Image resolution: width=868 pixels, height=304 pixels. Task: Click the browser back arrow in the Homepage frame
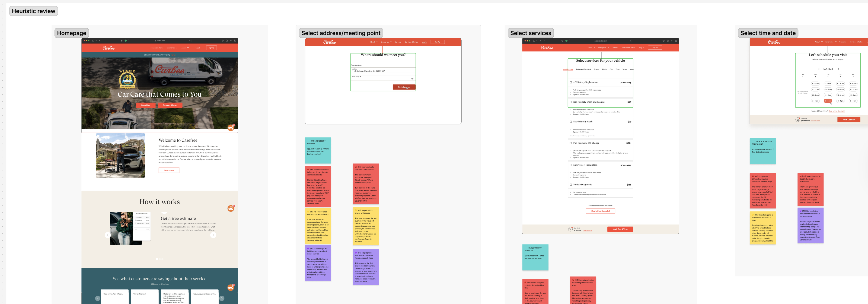pos(100,40)
